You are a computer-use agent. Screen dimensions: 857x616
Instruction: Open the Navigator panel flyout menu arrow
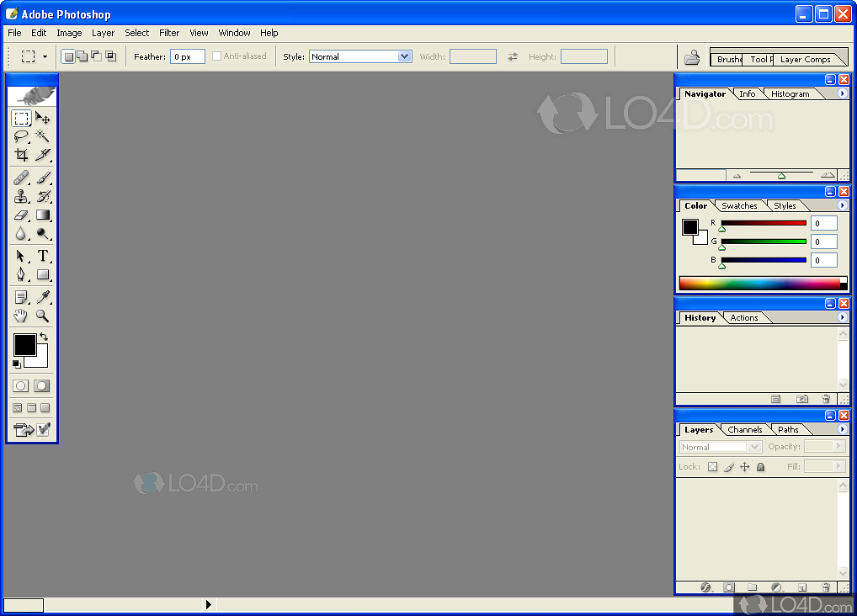pyautogui.click(x=843, y=93)
